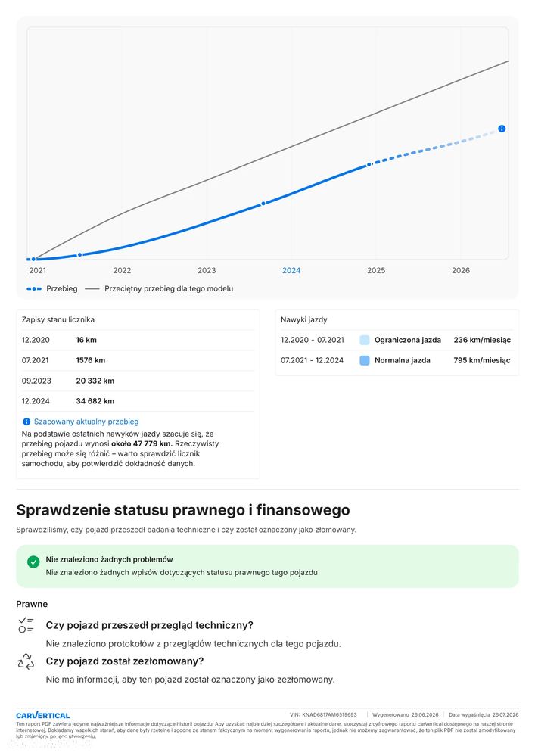Screen dimensions: 535x756
Task: Open the Szacowany aktualny przebieg link
Action: 86,422
